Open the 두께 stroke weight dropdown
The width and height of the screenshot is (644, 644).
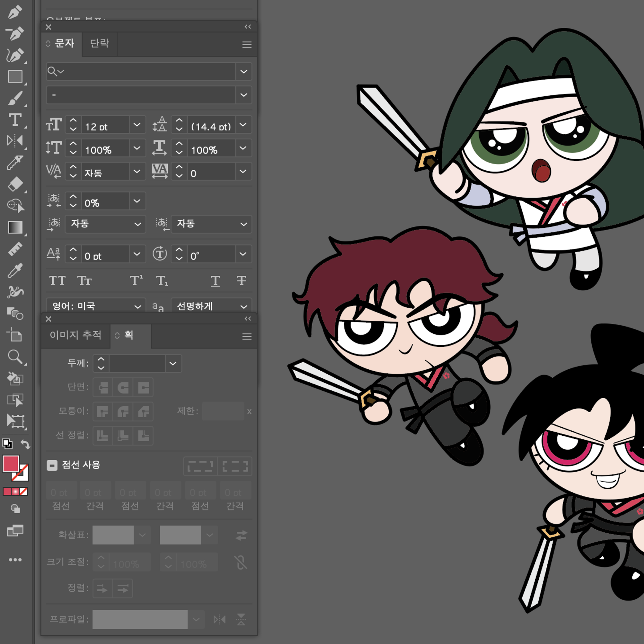pyautogui.click(x=173, y=363)
